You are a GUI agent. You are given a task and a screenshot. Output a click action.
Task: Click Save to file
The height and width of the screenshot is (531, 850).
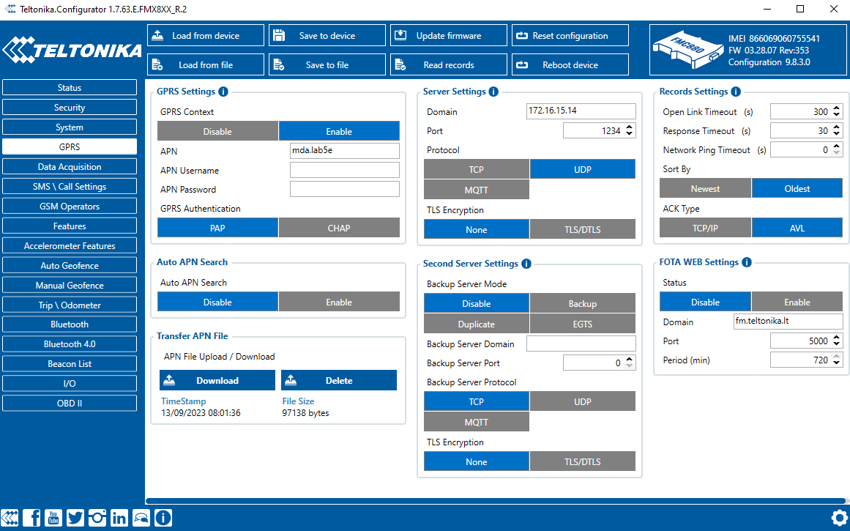(x=327, y=64)
